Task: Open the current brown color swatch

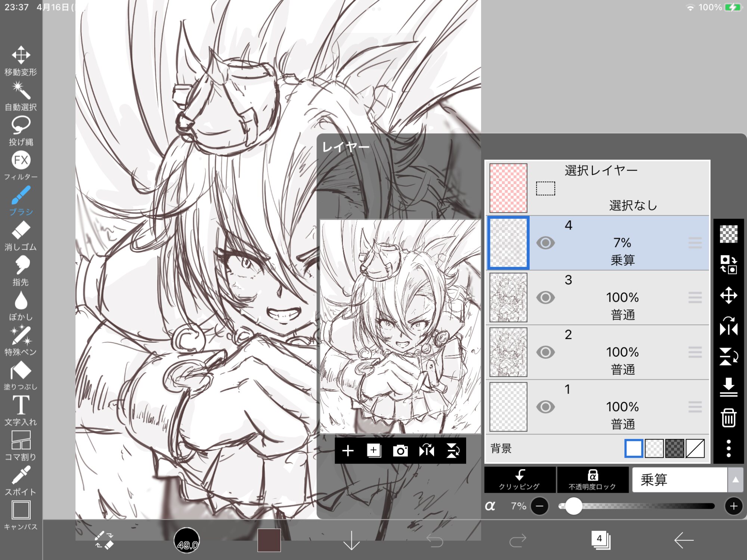Action: (269, 540)
